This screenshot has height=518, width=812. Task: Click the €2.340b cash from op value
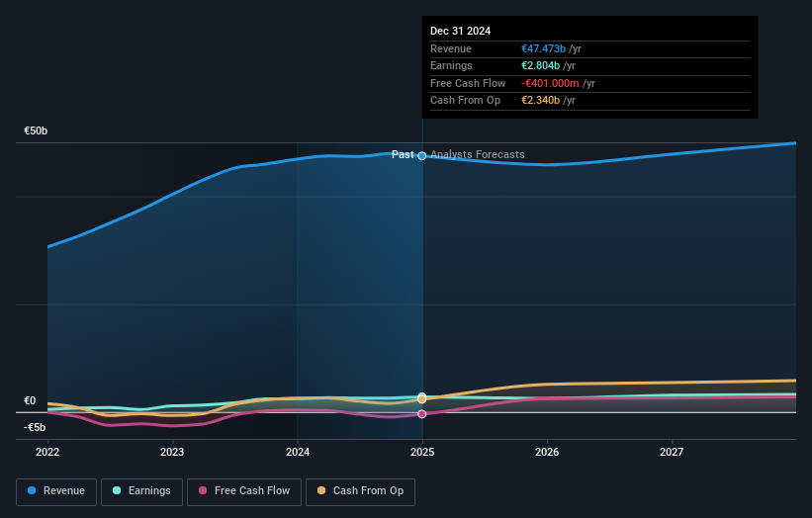(540, 101)
